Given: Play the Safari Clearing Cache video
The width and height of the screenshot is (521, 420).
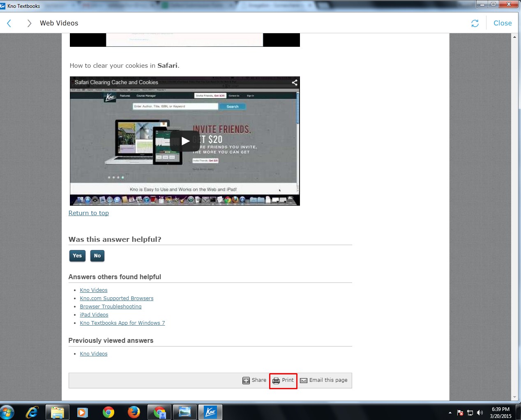Looking at the screenshot, I should click(x=185, y=141).
